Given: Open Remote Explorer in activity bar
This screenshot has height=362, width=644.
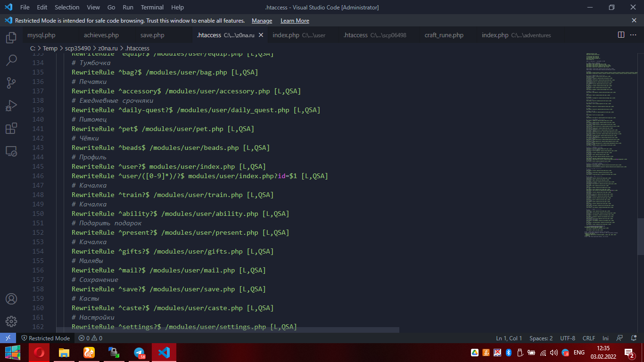Looking at the screenshot, I should click(11, 151).
